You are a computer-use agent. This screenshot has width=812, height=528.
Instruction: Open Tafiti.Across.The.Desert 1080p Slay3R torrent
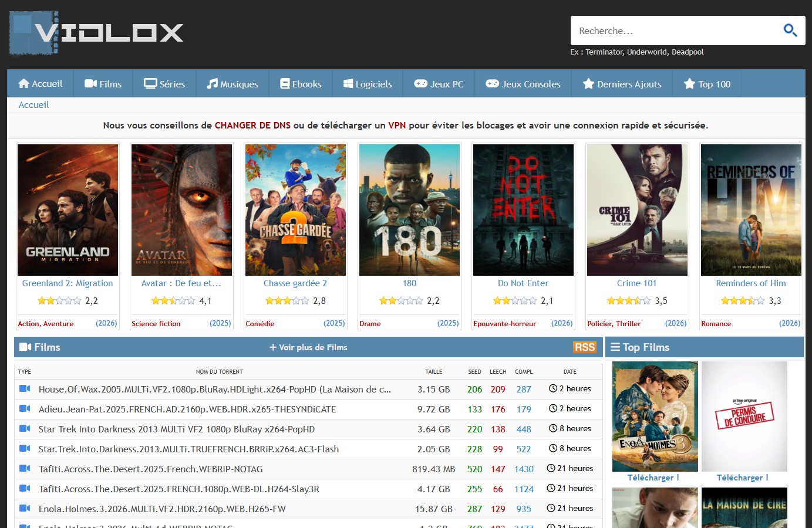(179, 489)
